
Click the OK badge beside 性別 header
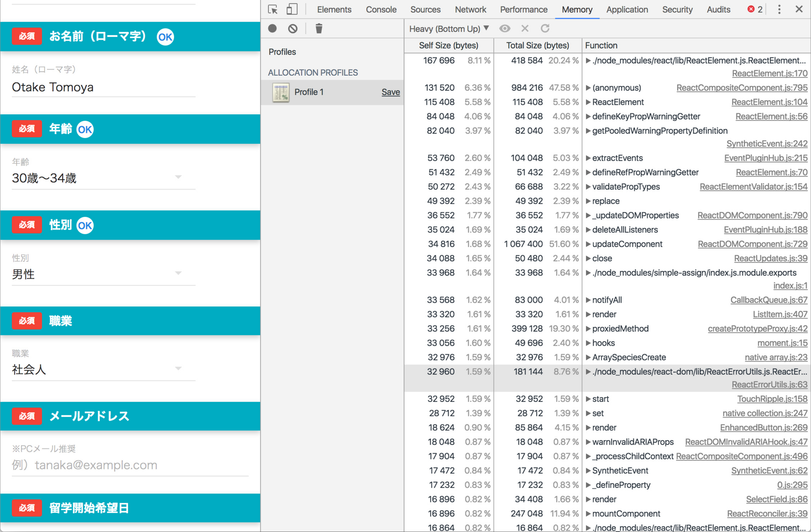(x=85, y=226)
